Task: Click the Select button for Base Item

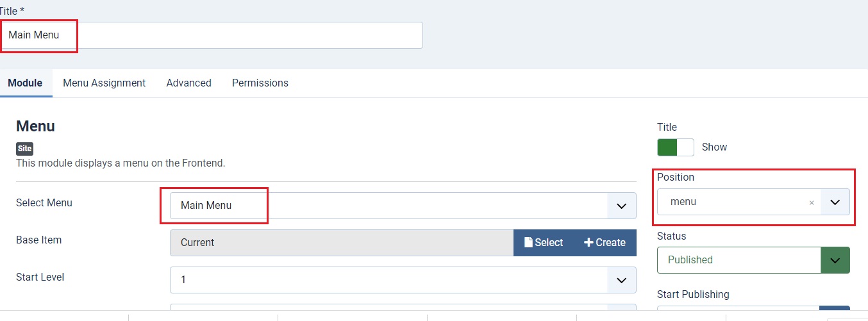Action: coord(544,243)
